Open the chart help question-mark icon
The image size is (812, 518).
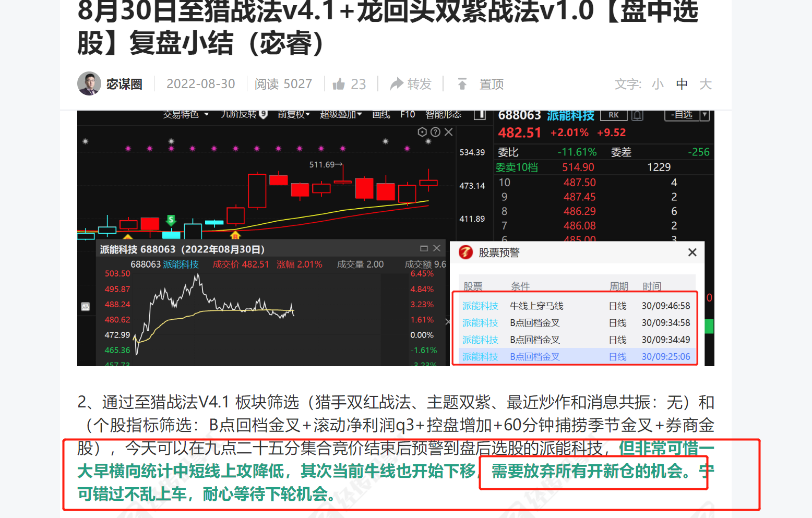click(x=435, y=132)
